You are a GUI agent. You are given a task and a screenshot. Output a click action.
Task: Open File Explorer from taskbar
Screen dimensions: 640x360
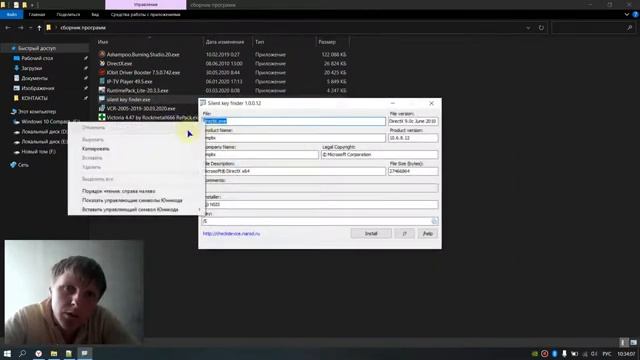tap(54, 353)
